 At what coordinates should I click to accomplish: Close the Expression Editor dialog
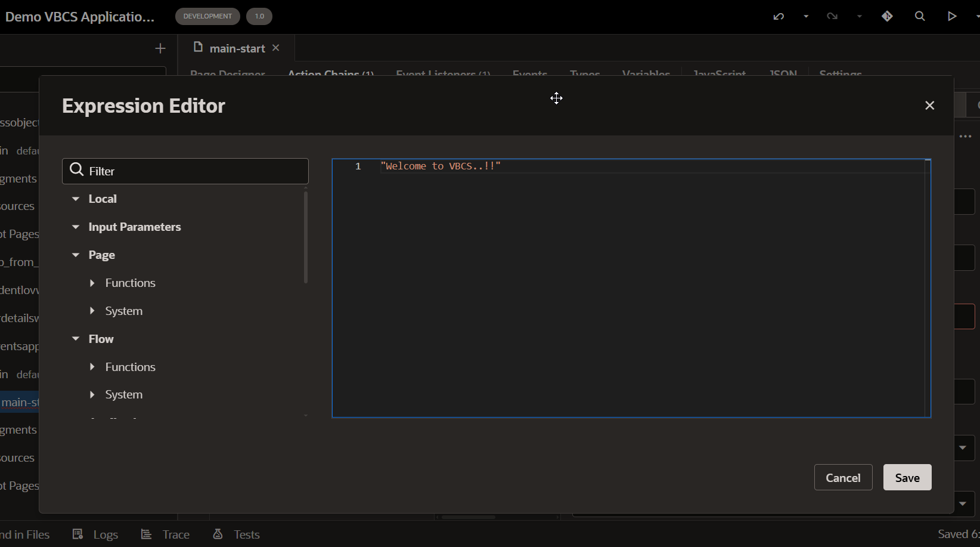pos(929,106)
